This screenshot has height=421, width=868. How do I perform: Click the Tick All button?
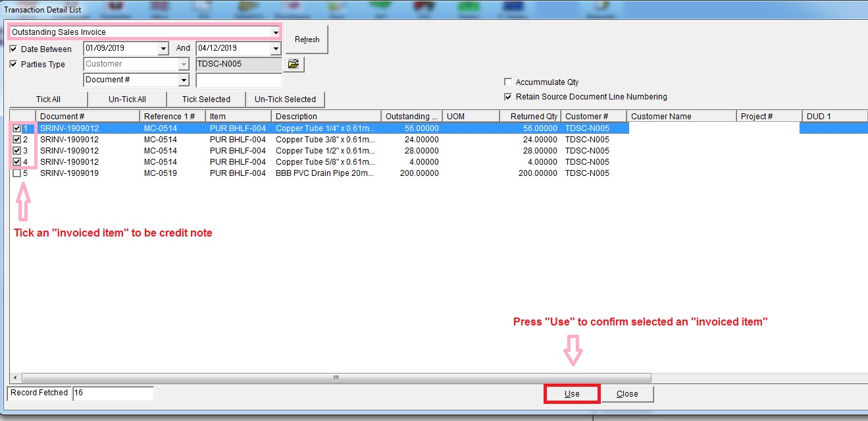click(x=48, y=99)
